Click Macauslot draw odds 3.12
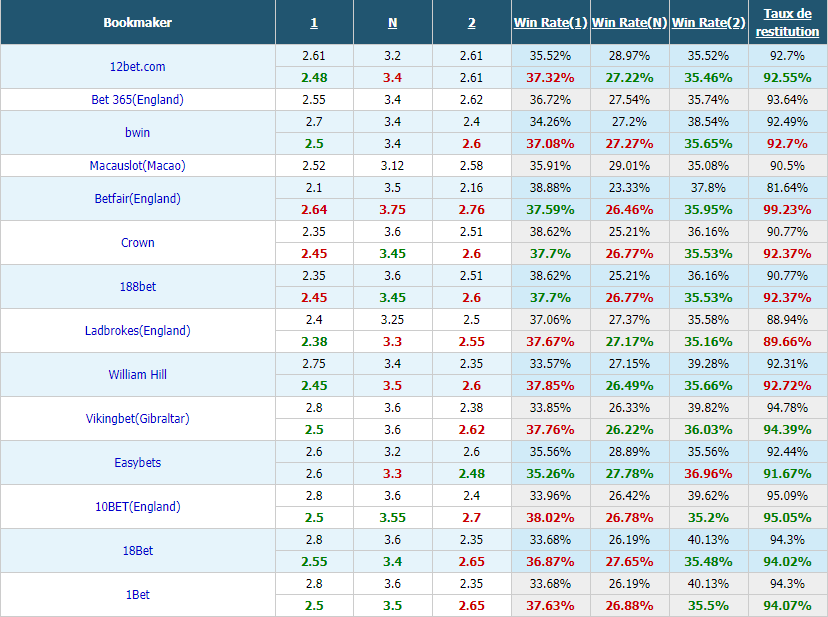The image size is (828, 617). tap(392, 165)
